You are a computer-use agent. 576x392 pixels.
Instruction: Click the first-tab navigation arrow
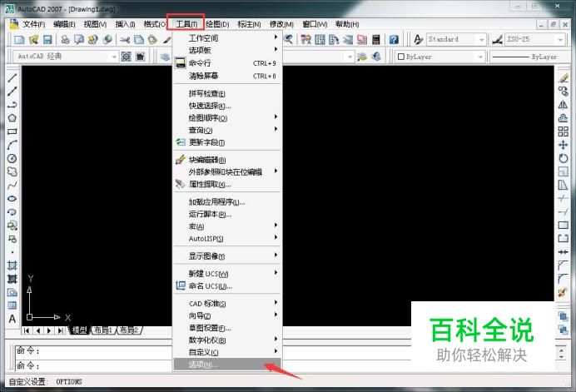tap(27, 330)
